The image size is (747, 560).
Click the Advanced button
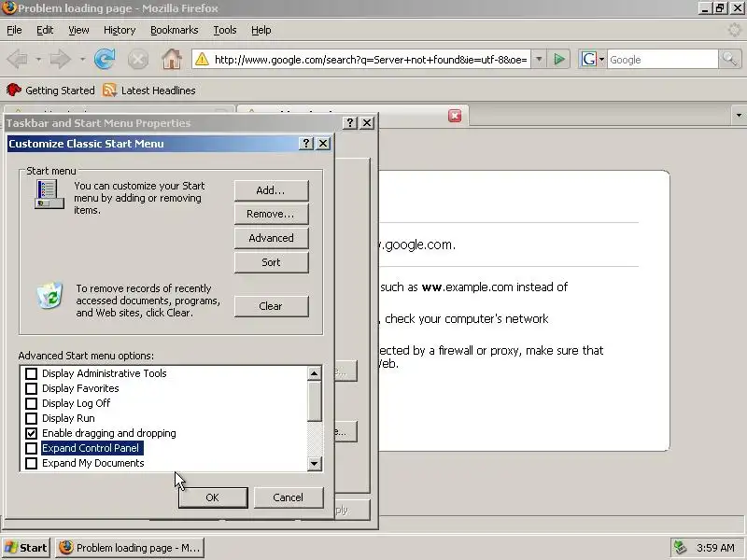[x=271, y=238]
